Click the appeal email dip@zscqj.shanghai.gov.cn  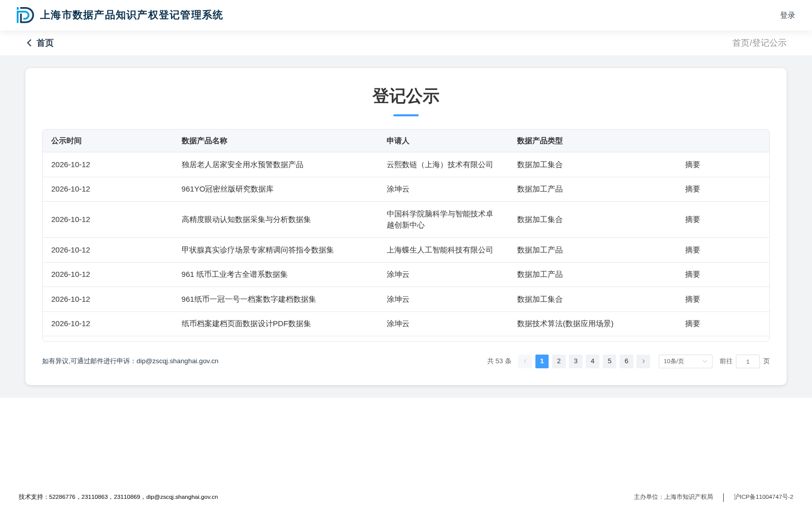[x=178, y=361]
